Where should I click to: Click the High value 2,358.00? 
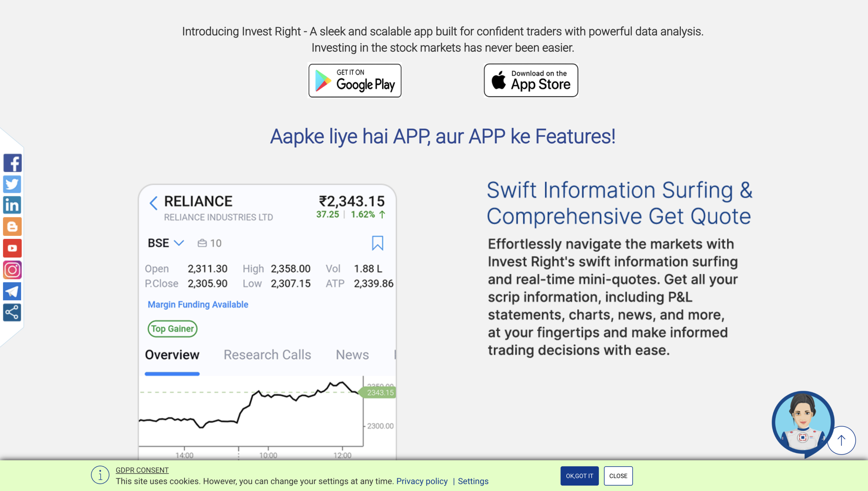tap(291, 268)
